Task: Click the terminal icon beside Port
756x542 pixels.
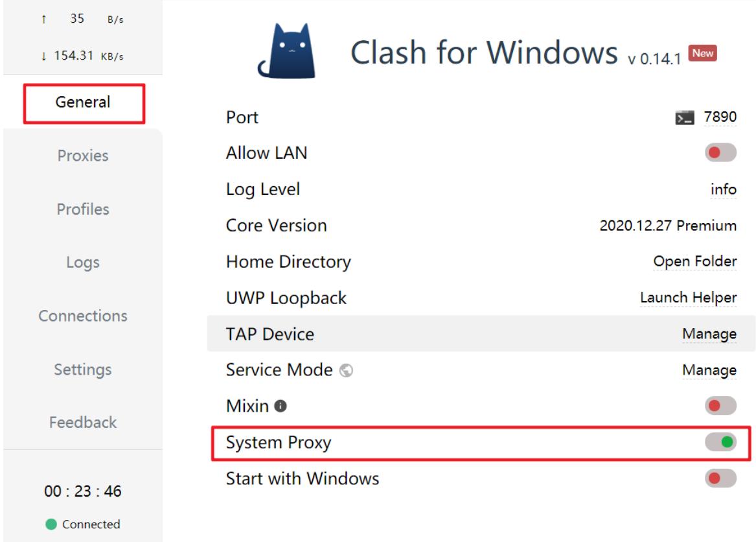Action: [x=685, y=117]
